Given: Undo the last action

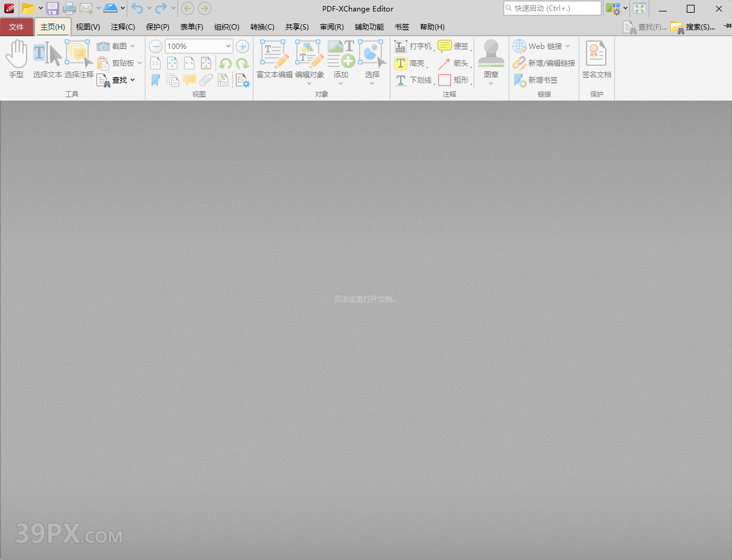Looking at the screenshot, I should click(x=137, y=8).
